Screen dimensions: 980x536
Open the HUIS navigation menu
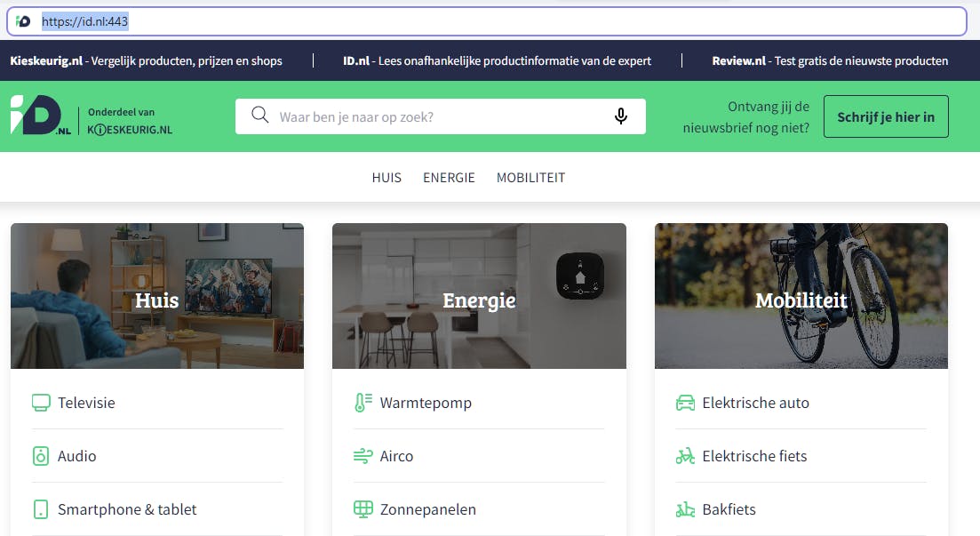coord(386,177)
